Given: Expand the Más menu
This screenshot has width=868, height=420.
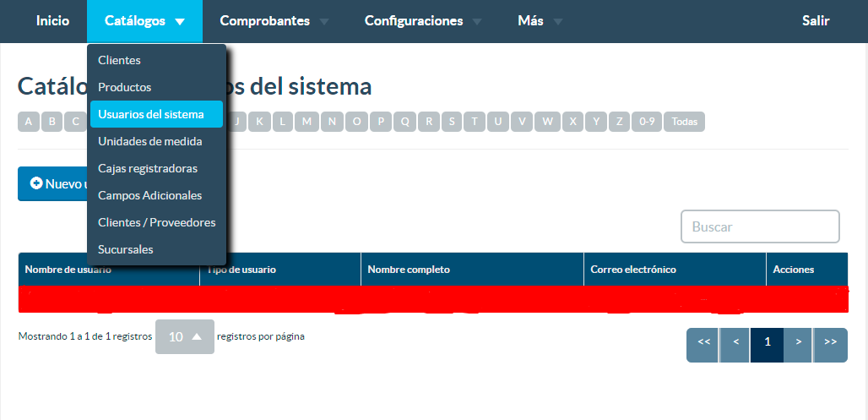Looking at the screenshot, I should [540, 21].
